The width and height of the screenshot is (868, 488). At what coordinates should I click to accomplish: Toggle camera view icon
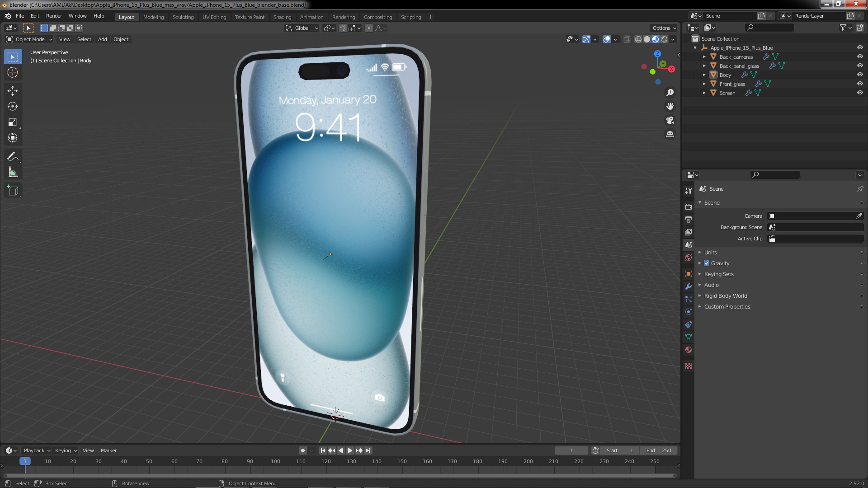point(670,120)
